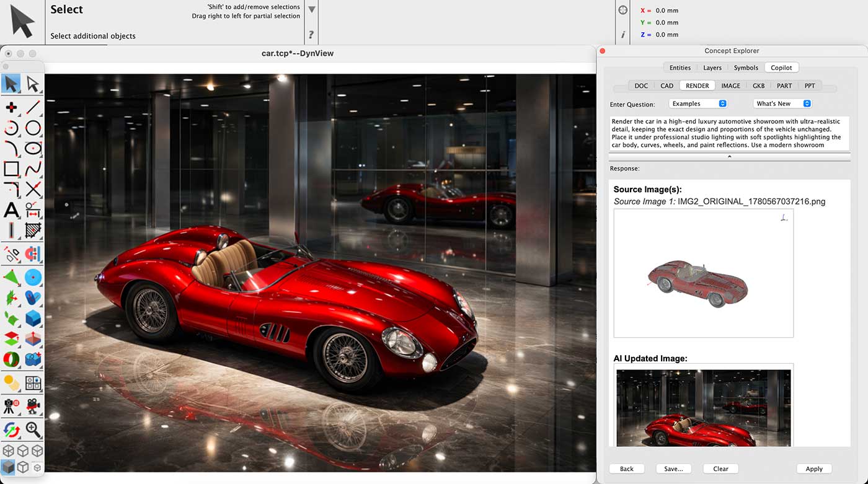Switch to the hollow arrow selection tool
The image size is (868, 484).
coord(33,84)
